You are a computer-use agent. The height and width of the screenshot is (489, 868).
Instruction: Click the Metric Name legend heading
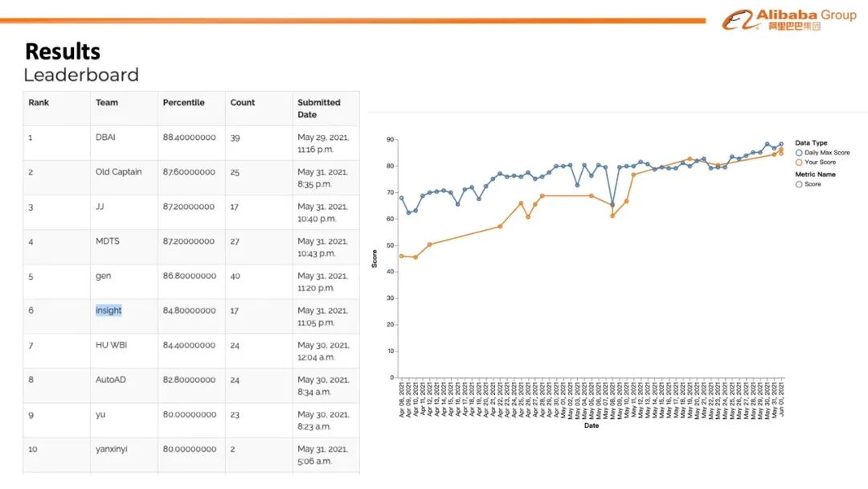pos(816,175)
